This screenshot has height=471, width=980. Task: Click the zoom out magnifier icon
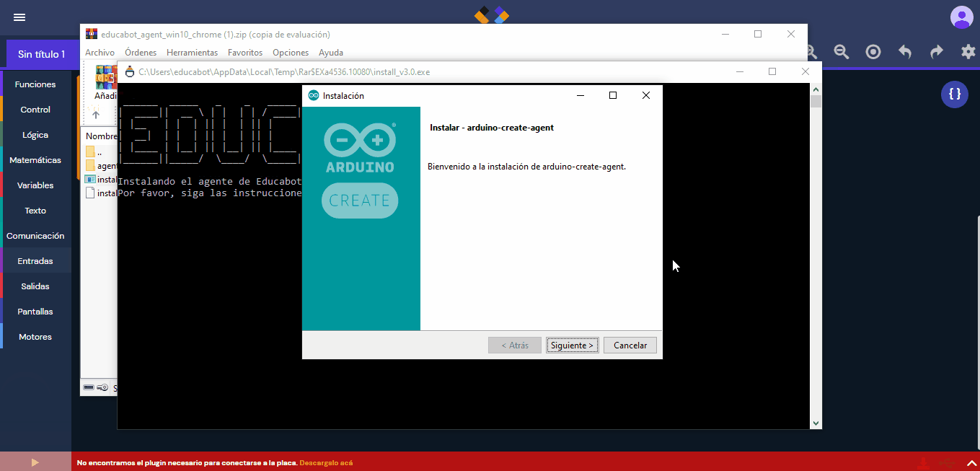tap(841, 52)
